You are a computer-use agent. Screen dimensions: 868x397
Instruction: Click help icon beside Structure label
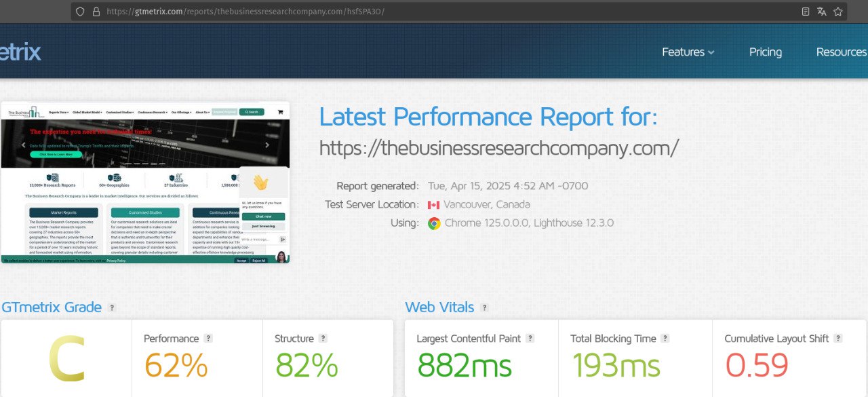[323, 338]
